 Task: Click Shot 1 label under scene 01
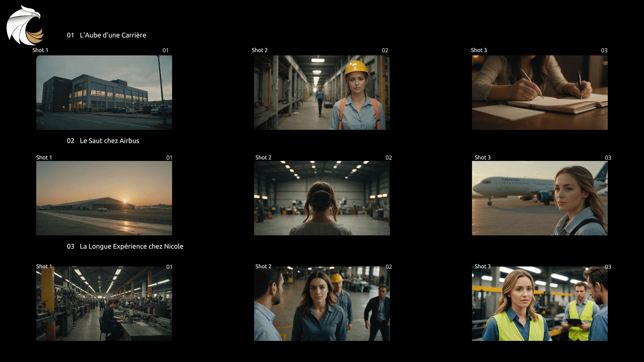[x=40, y=50]
